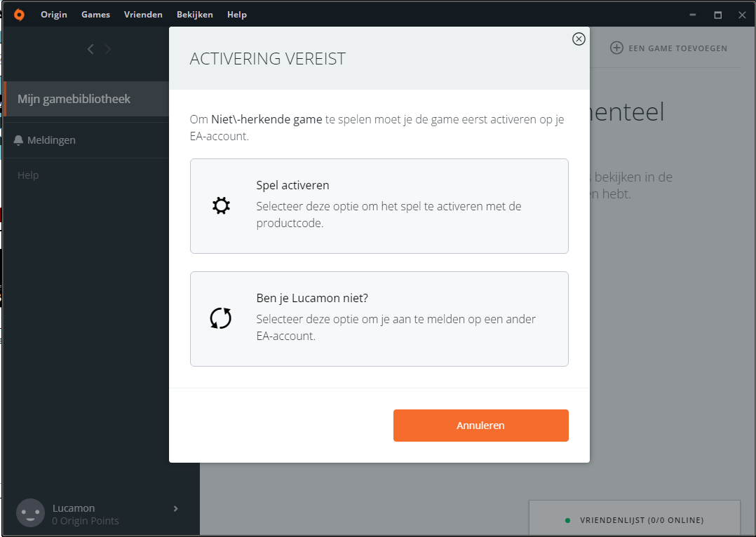This screenshot has width=756, height=537.
Task: Click the switch account arrows icon
Action: tap(221, 319)
